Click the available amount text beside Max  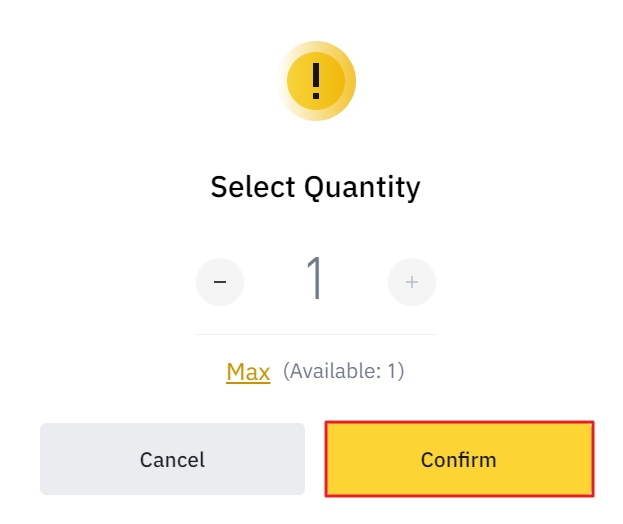tap(343, 372)
